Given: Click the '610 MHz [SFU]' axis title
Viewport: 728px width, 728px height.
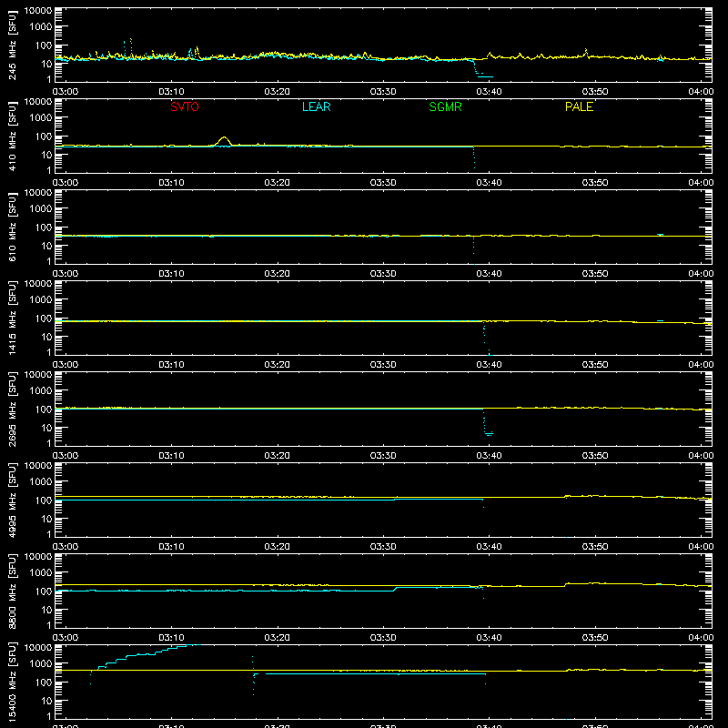Looking at the screenshot, I should (x=13, y=227).
